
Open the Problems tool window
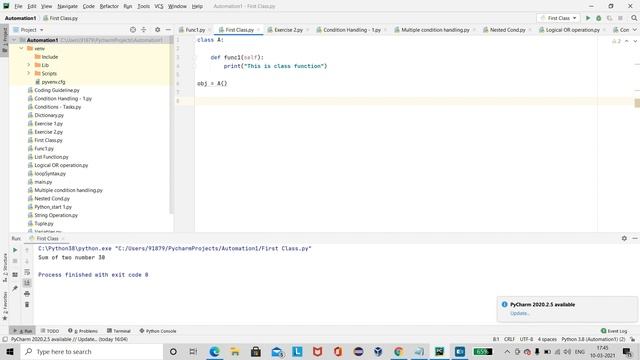83,331
